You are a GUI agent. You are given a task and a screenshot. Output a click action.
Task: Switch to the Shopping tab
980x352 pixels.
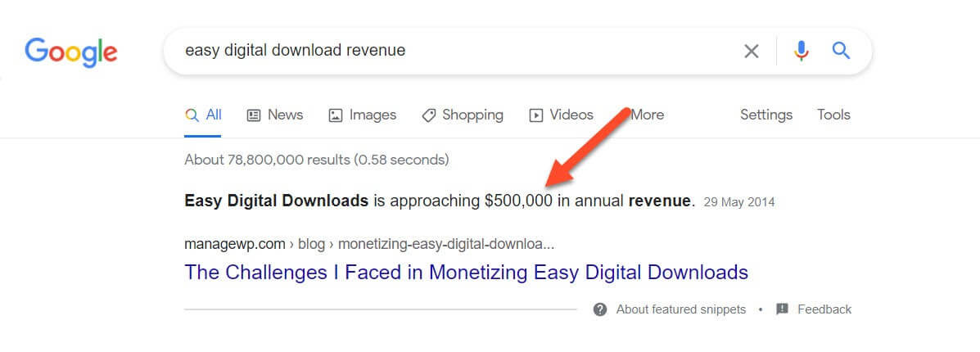click(x=463, y=115)
